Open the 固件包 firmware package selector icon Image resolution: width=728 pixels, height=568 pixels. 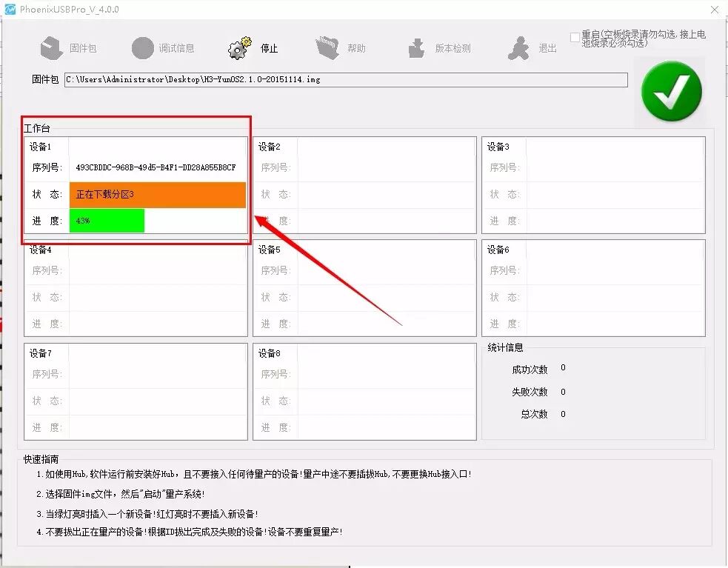50,46
